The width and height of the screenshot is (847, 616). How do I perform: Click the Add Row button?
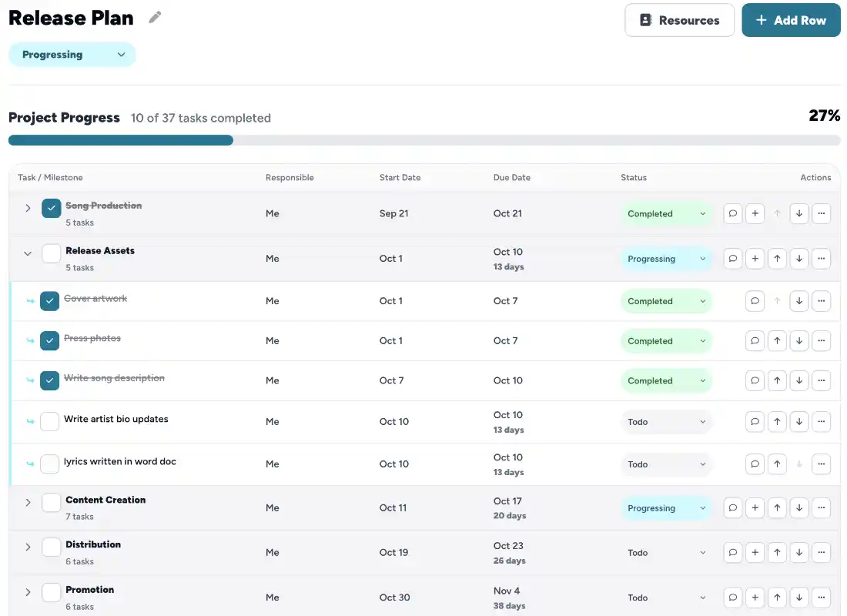(791, 21)
